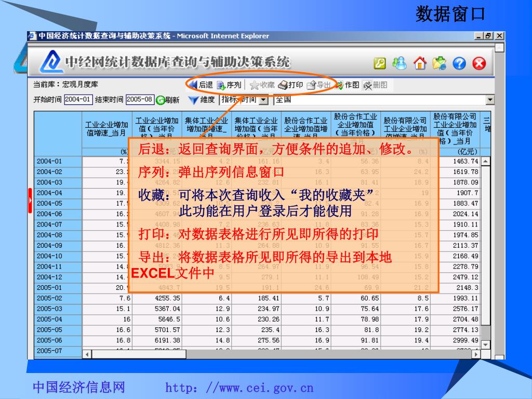Click the 股份有限公司工业企业增加值(当年价格)_当月 column header

coord(455,129)
